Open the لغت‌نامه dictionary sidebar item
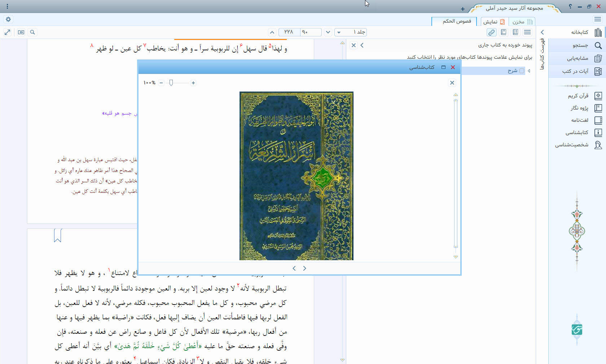This screenshot has width=606, height=364. tap(586, 120)
